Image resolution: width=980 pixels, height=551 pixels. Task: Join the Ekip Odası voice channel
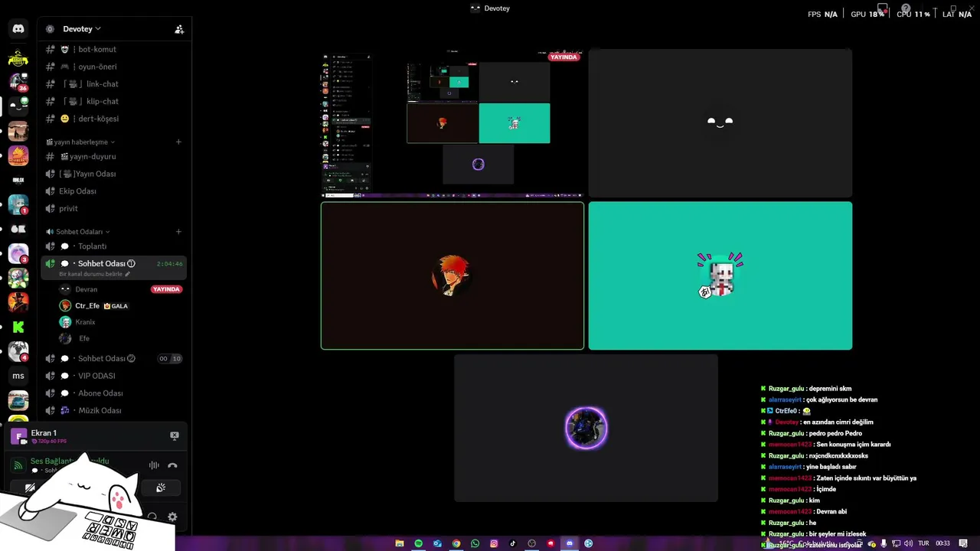click(114, 191)
